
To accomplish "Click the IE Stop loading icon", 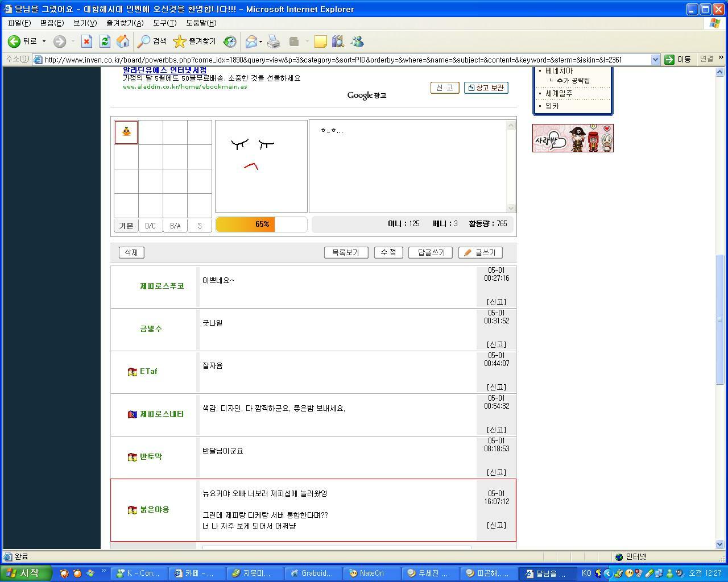I will coord(86,41).
